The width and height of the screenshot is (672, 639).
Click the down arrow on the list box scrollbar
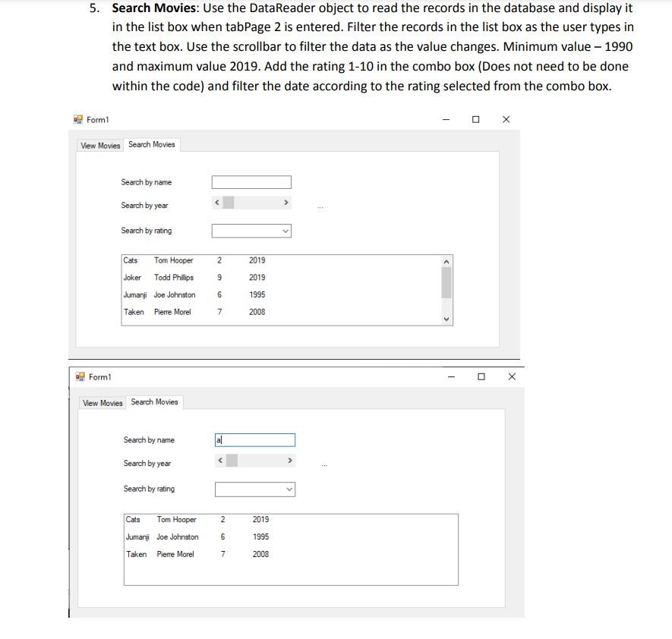coord(446,320)
